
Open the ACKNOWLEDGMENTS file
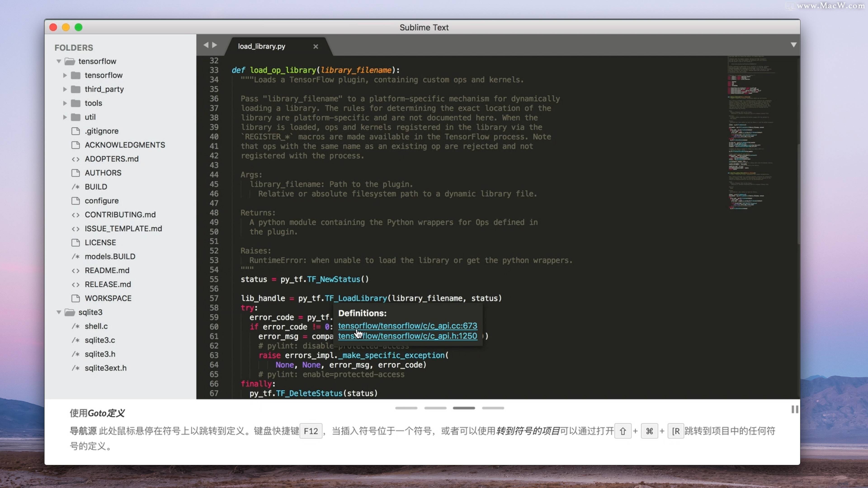pos(125,145)
